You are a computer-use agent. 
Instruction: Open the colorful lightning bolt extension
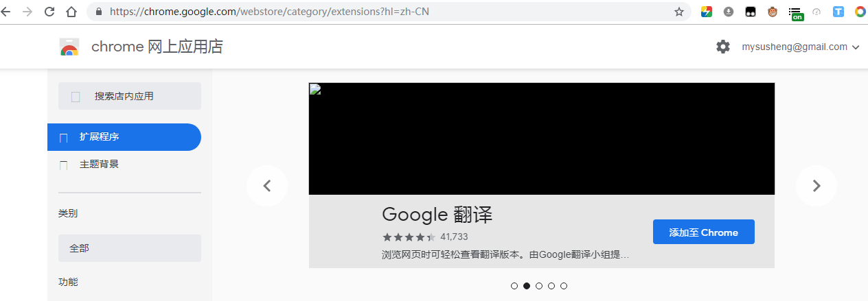[x=707, y=12]
